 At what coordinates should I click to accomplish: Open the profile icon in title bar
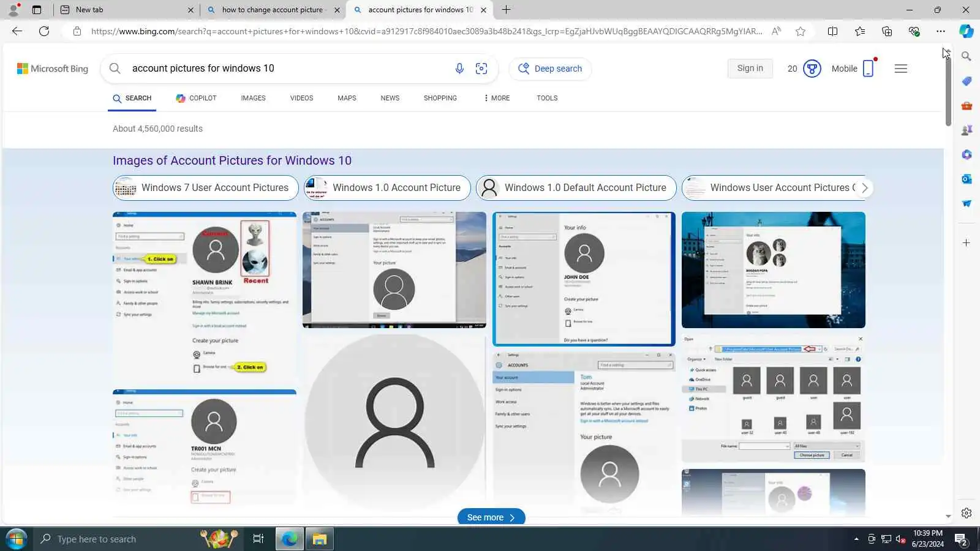(13, 10)
